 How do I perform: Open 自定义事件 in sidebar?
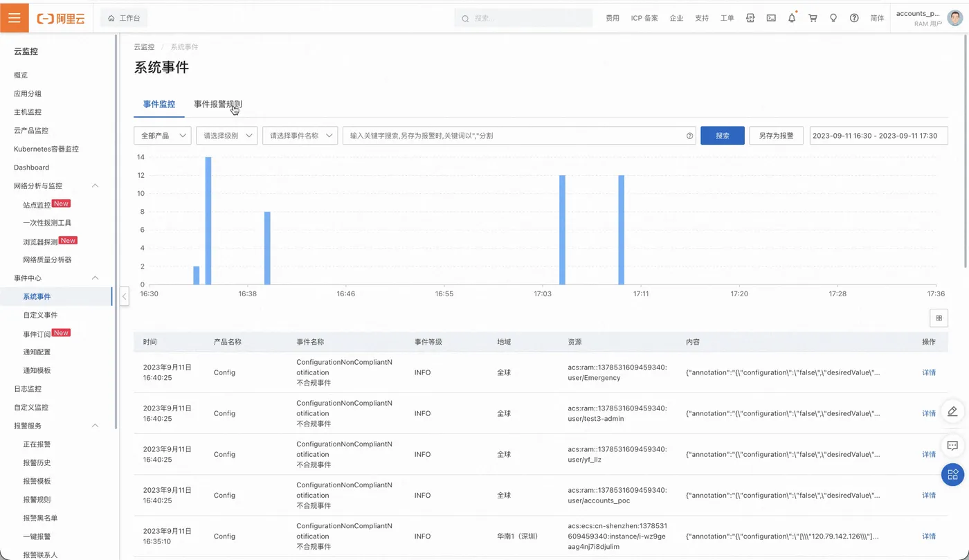click(x=40, y=315)
